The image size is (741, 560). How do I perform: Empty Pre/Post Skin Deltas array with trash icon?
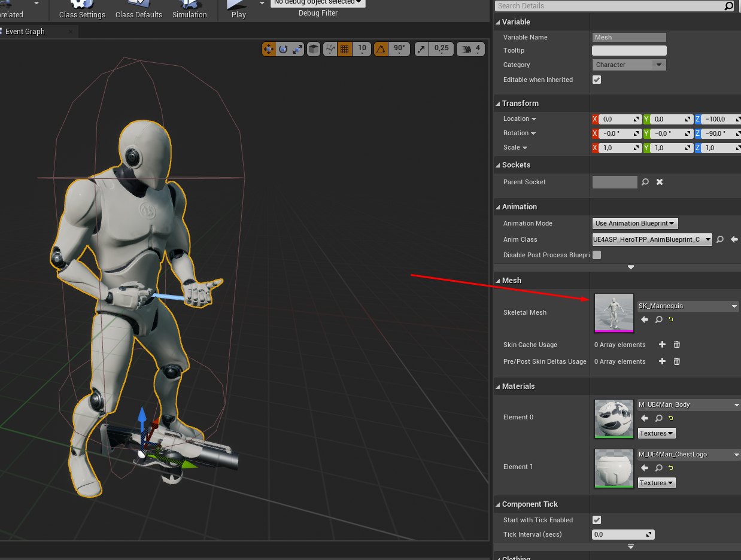pos(677,361)
